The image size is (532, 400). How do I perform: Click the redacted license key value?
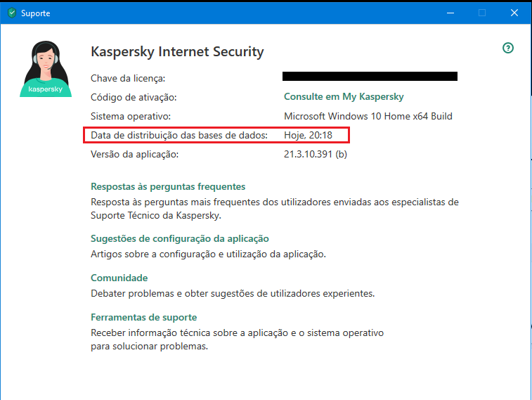click(370, 77)
